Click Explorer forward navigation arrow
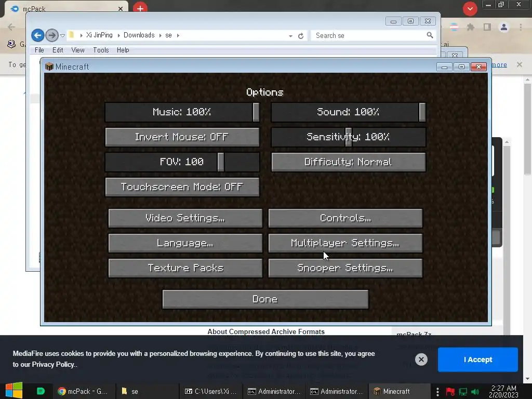Image resolution: width=532 pixels, height=399 pixels. [51, 35]
